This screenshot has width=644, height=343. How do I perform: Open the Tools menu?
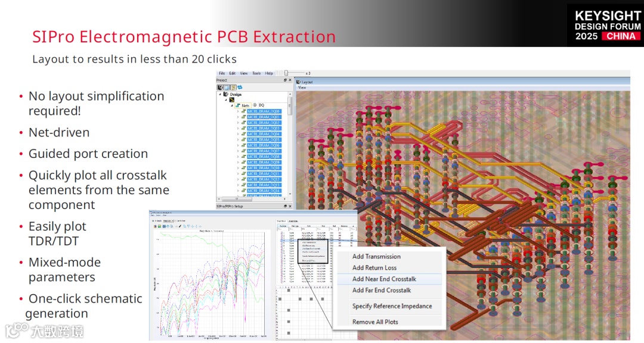(x=256, y=73)
